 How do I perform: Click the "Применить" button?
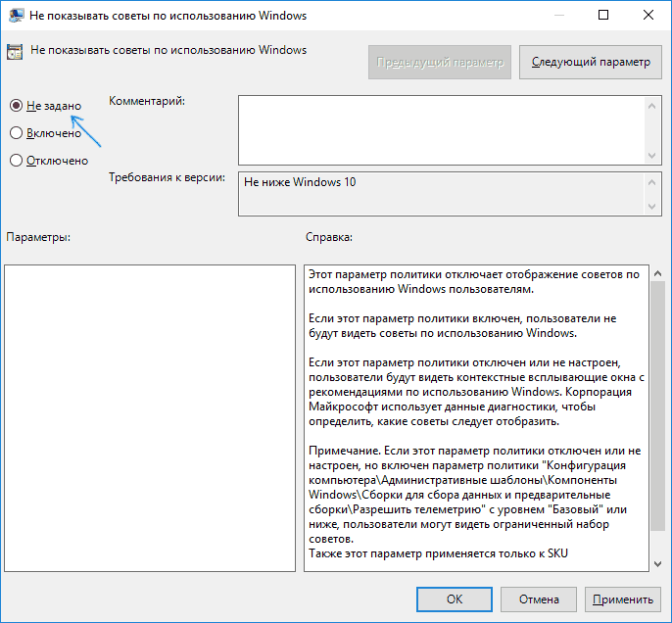point(622,599)
